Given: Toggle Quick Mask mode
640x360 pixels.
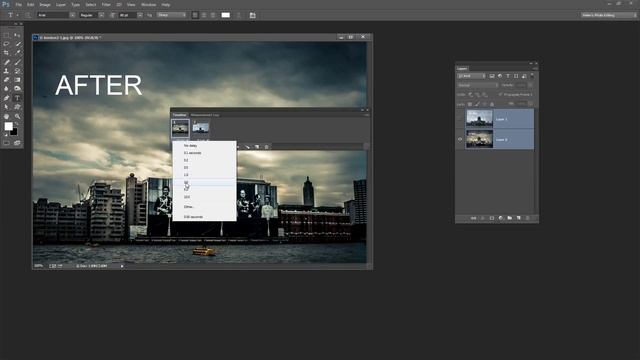Looking at the screenshot, I should click(6, 143).
